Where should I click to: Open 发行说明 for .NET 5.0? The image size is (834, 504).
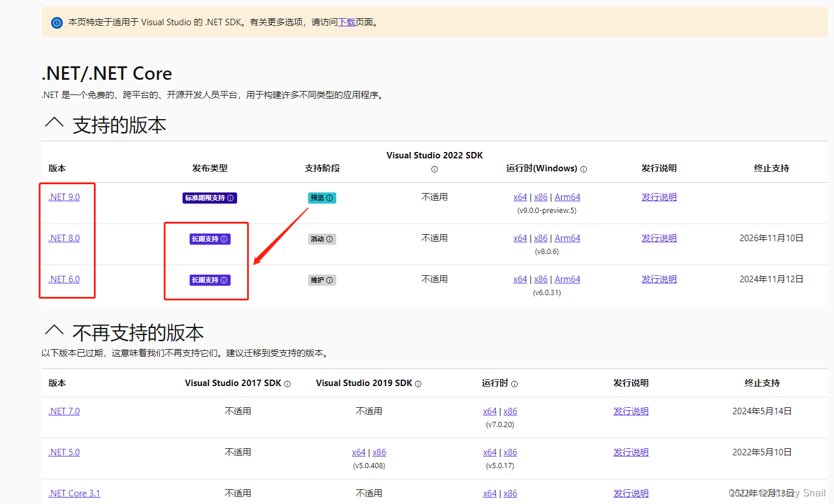(x=631, y=452)
